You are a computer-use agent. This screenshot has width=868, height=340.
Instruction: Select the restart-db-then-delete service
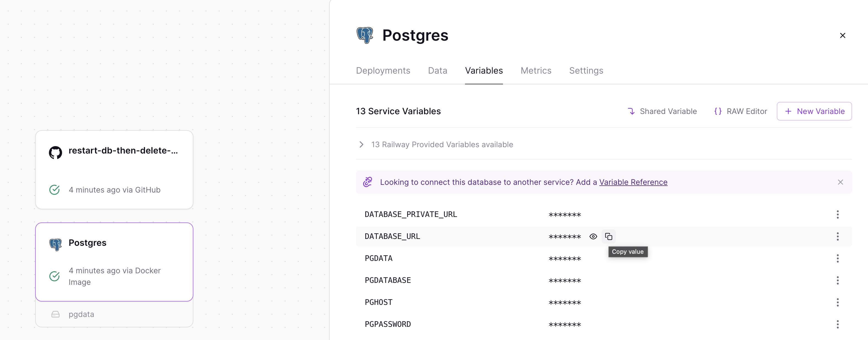(114, 169)
